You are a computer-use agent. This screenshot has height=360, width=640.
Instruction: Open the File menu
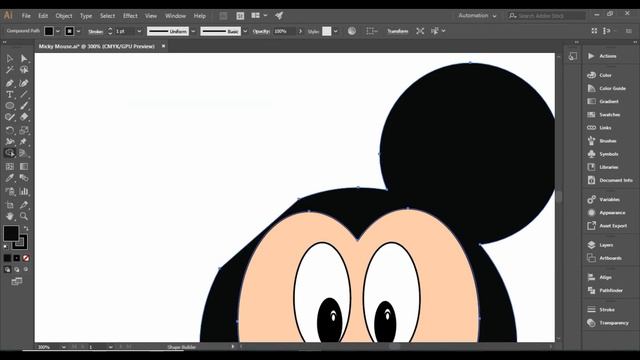click(x=26, y=16)
